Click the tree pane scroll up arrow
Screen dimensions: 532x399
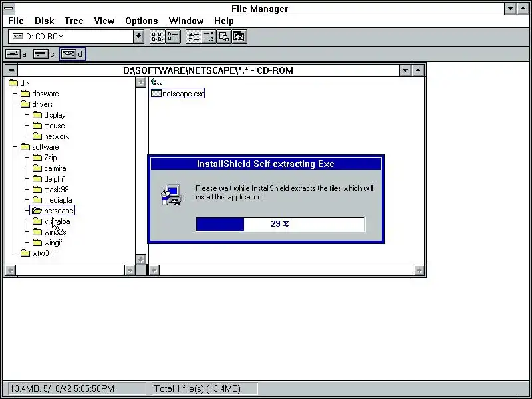tap(140, 82)
